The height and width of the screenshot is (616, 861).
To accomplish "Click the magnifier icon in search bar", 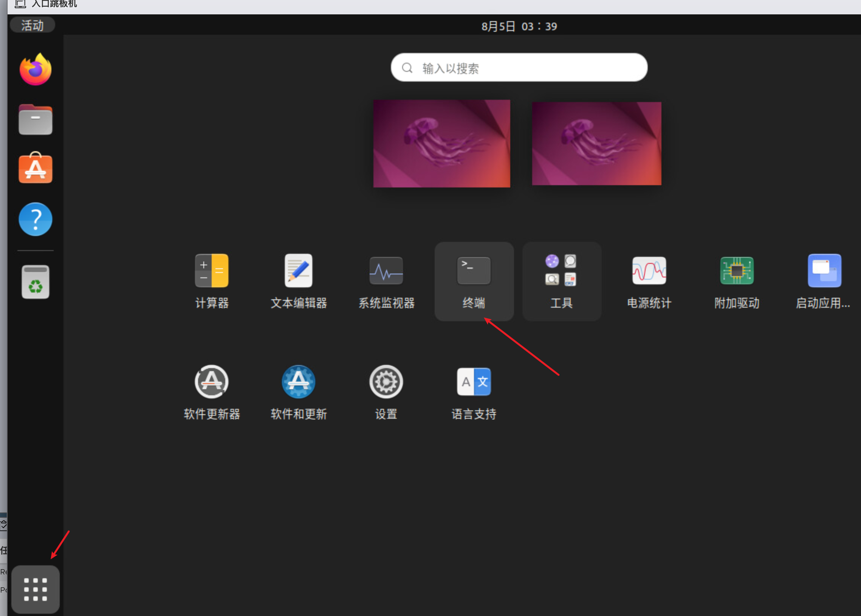I will pos(407,68).
